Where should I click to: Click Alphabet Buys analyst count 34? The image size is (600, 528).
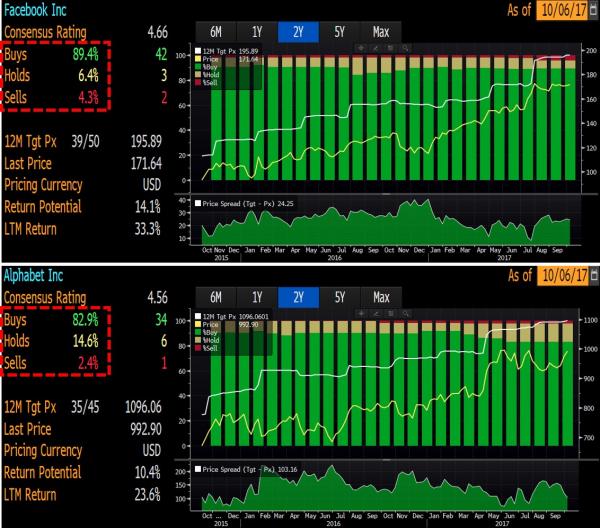click(x=161, y=319)
